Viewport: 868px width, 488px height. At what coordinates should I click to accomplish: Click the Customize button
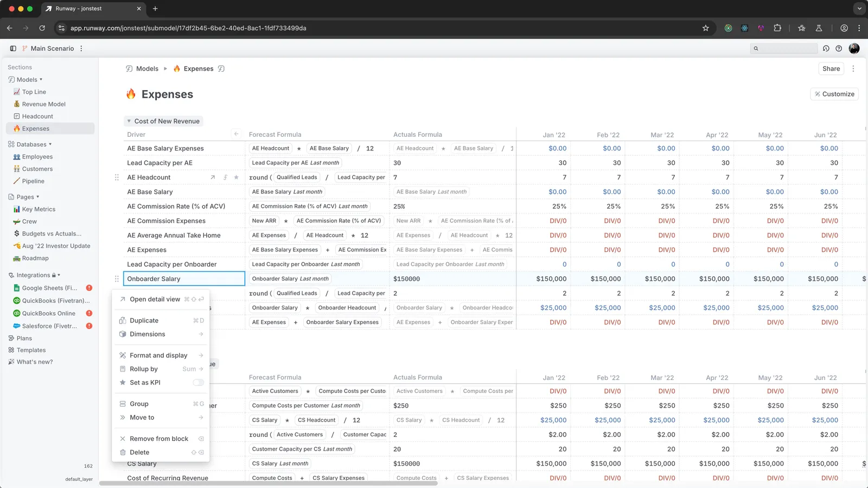(x=834, y=94)
